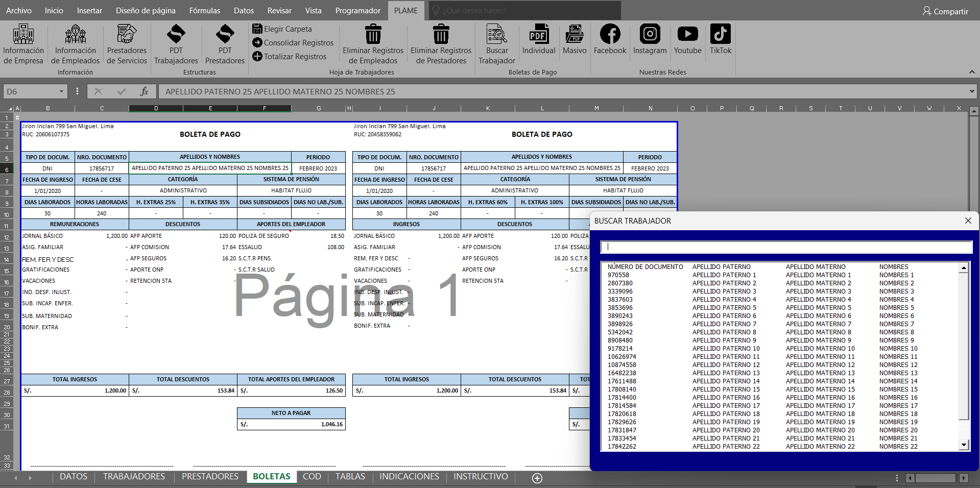This screenshot has height=488, width=980.
Task: Select worker row 970558 in list
Action: coord(780,275)
